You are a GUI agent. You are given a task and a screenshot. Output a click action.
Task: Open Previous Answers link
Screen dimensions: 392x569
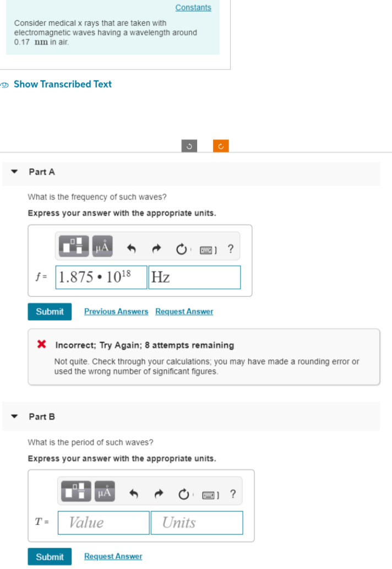pos(116,312)
